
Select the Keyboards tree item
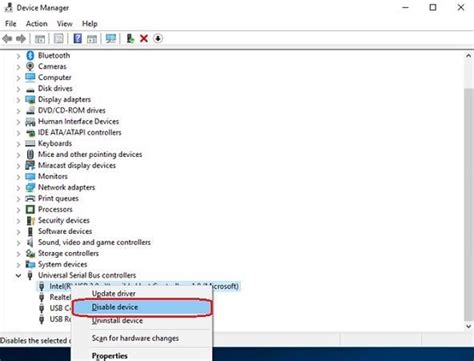click(55, 143)
